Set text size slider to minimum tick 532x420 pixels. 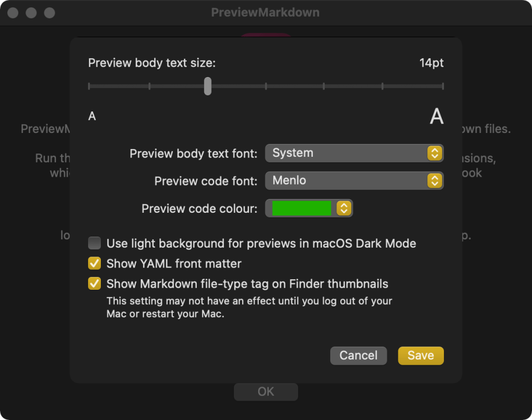89,86
